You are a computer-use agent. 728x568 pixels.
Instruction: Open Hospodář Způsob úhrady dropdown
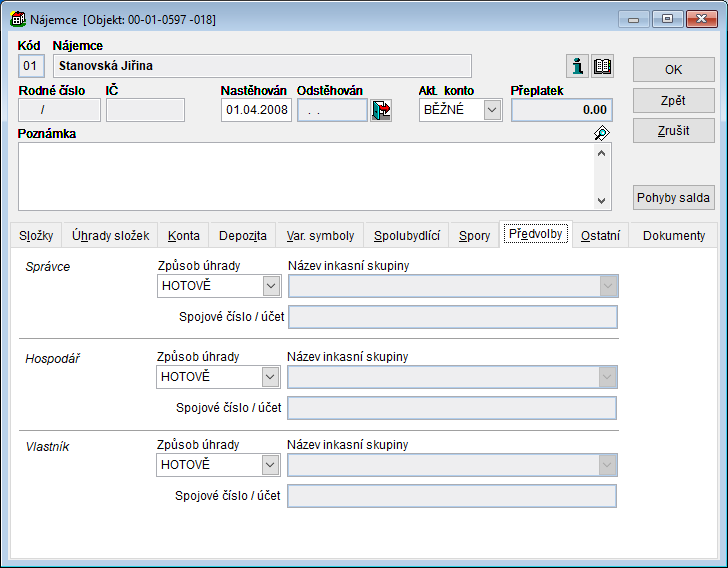click(x=270, y=377)
